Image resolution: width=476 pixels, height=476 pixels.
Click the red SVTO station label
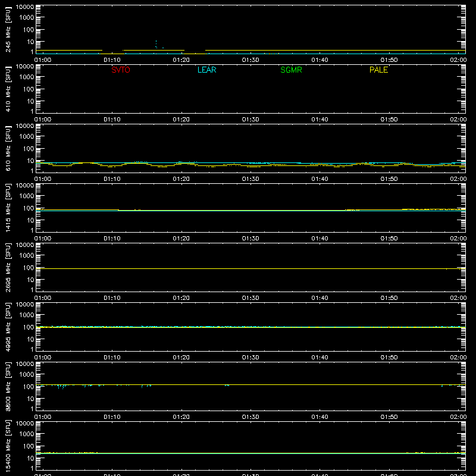(121, 70)
